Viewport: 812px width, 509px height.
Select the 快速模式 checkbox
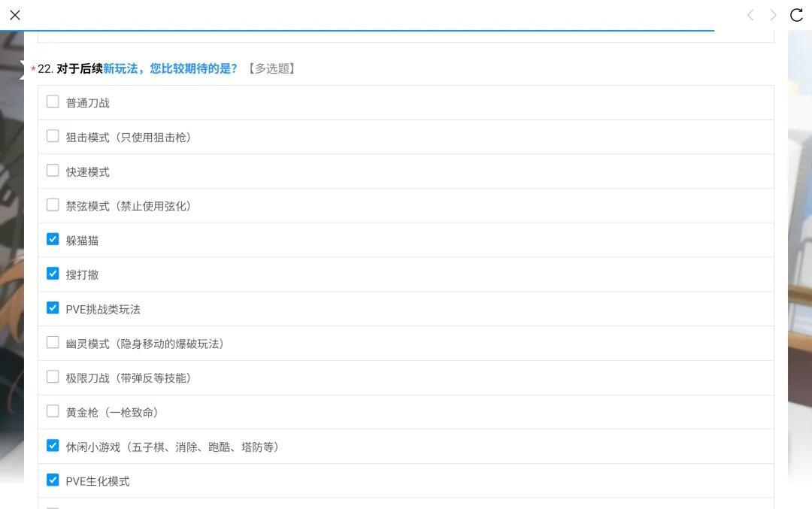(53, 171)
